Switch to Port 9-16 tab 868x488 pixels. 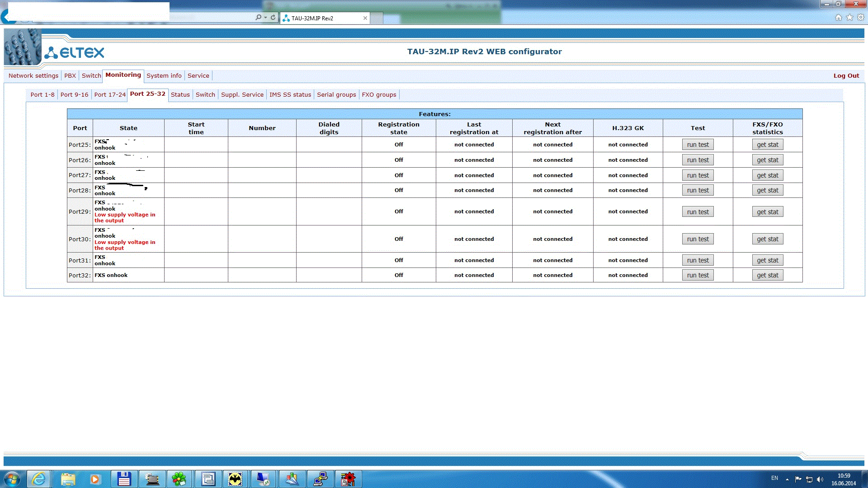tap(74, 94)
